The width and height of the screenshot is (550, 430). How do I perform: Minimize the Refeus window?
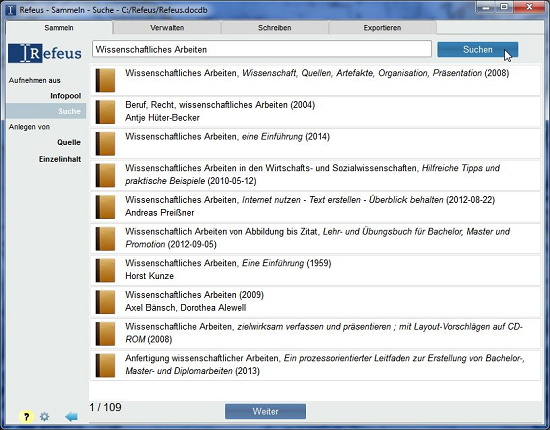click(486, 7)
